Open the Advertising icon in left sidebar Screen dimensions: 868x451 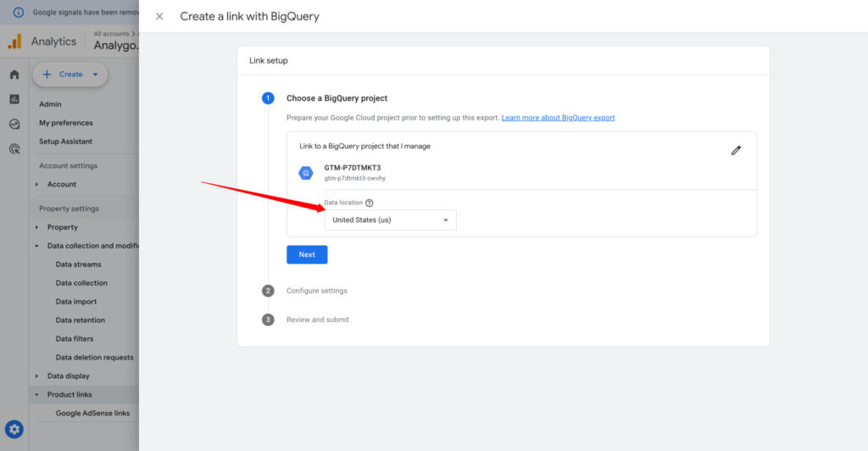[x=14, y=148]
